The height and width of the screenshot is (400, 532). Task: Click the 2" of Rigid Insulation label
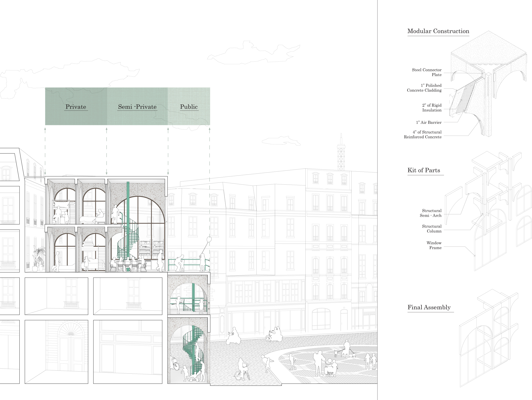click(432, 108)
